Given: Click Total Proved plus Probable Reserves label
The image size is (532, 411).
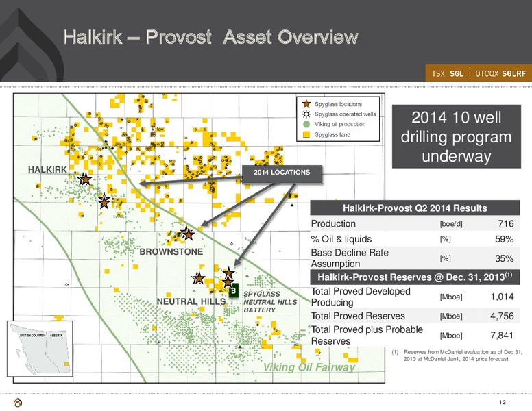Looking at the screenshot, I should (367, 335).
